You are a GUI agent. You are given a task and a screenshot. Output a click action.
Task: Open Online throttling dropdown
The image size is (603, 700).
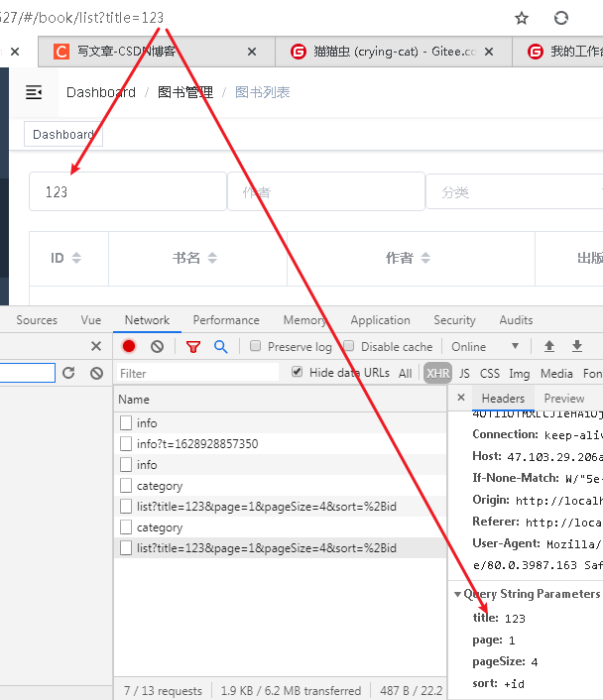(x=485, y=346)
